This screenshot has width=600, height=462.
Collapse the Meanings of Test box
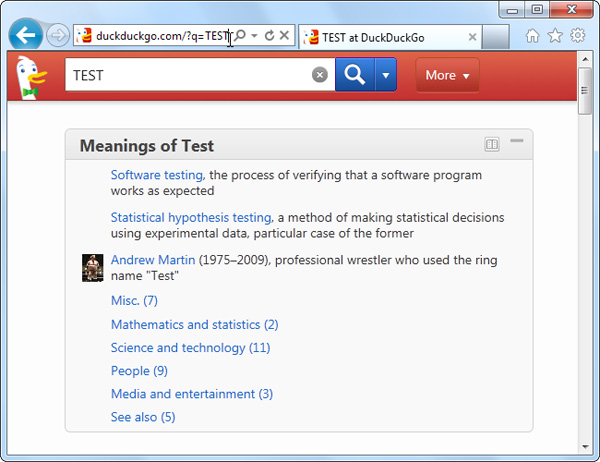click(517, 142)
